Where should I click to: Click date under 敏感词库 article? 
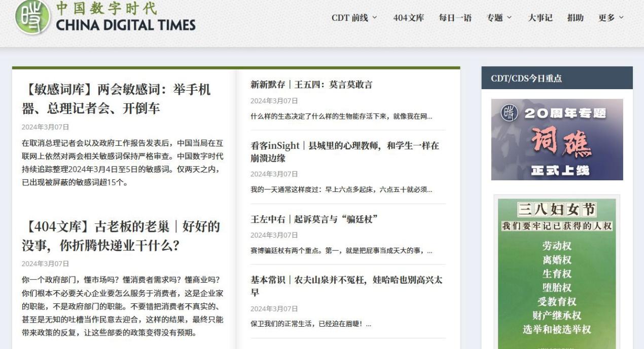pos(45,127)
